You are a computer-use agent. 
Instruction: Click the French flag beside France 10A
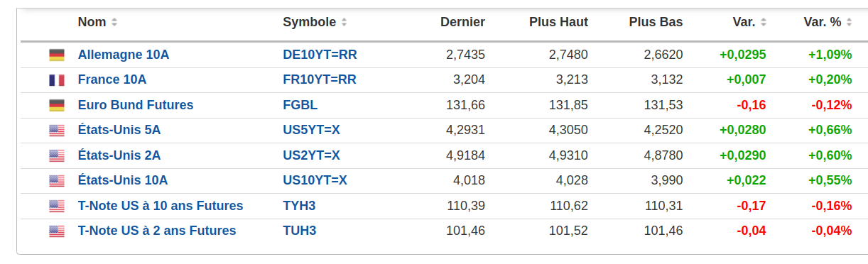[x=57, y=80]
